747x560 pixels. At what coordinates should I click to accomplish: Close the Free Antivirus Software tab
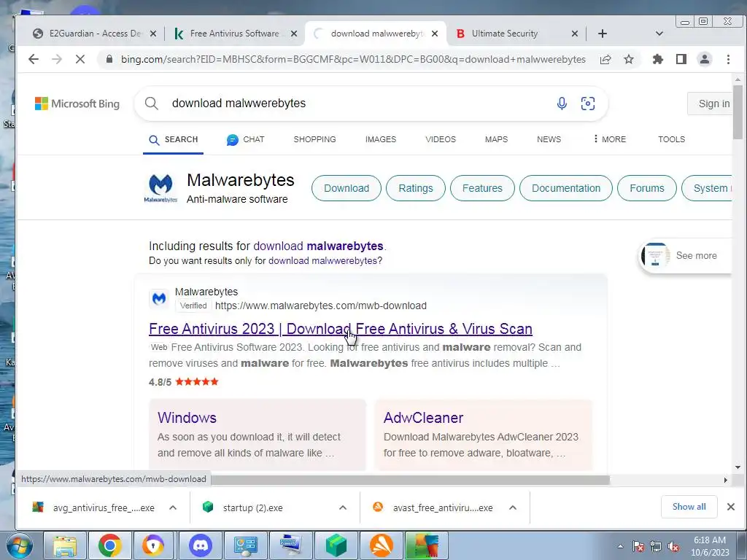coord(294,34)
